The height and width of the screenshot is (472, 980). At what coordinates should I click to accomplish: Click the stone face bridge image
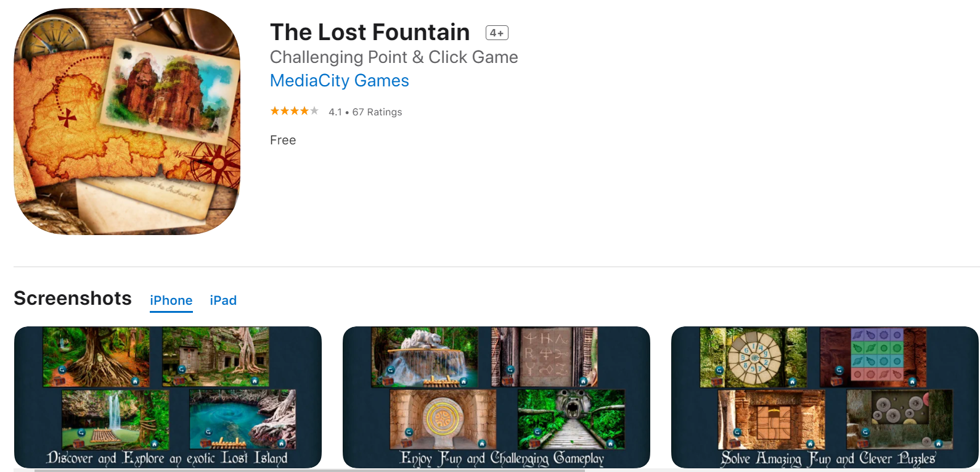pos(571,419)
